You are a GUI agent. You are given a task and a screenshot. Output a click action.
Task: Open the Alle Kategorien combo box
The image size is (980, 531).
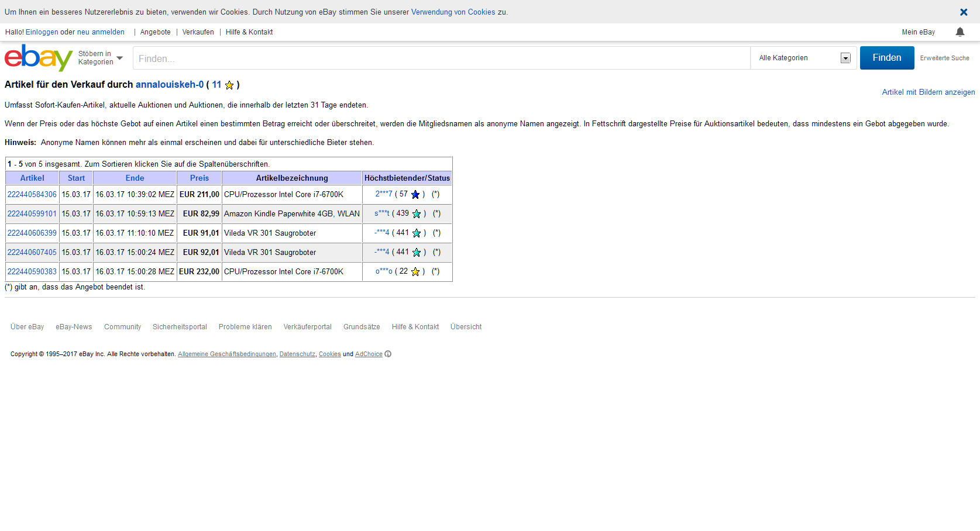pos(803,58)
